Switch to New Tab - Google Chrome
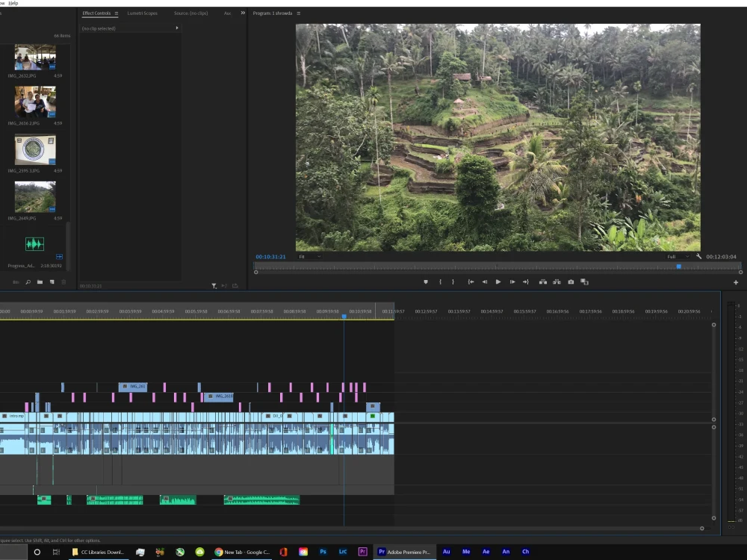Viewport: 747px width, 560px height. (x=243, y=552)
